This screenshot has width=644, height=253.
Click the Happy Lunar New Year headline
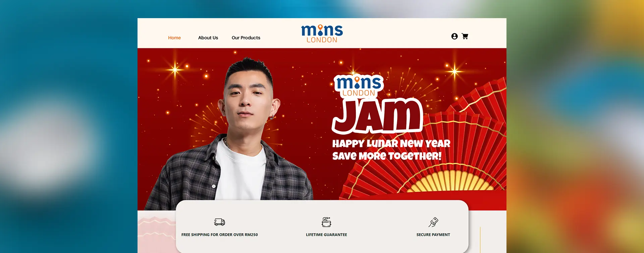(391, 143)
